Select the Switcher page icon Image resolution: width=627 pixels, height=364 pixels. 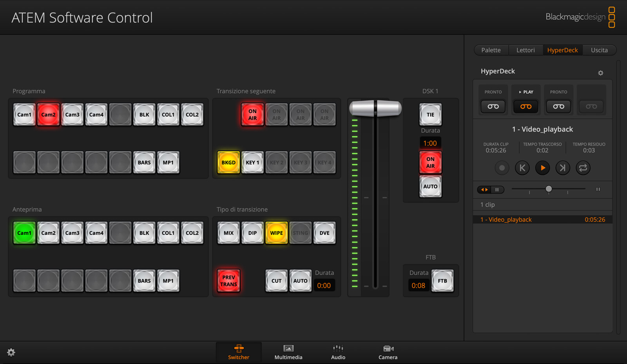[x=238, y=351]
